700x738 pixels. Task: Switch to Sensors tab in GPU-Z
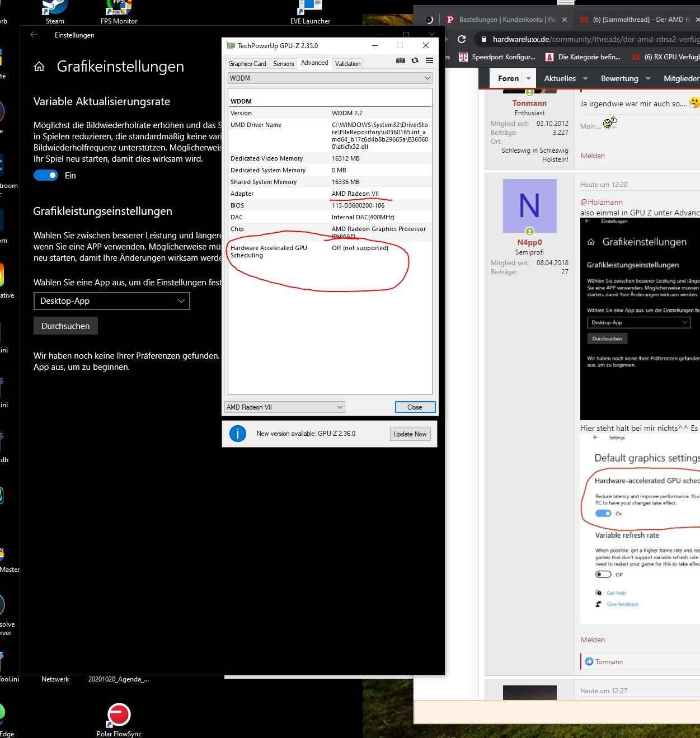point(283,64)
